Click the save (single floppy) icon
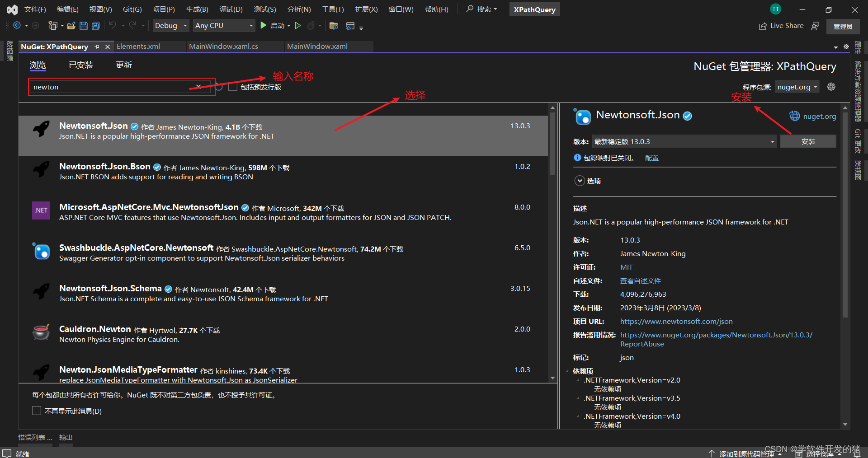 (x=83, y=26)
